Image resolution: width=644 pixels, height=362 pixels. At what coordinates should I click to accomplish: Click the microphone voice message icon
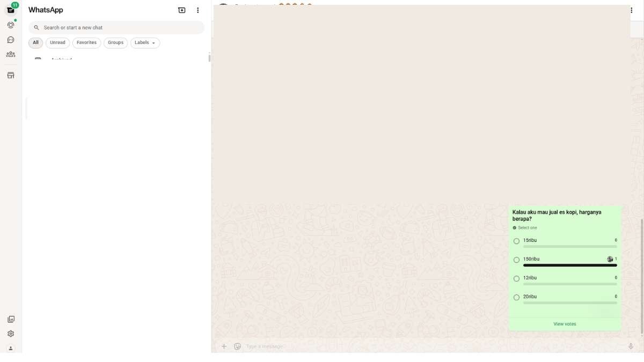pyautogui.click(x=631, y=346)
